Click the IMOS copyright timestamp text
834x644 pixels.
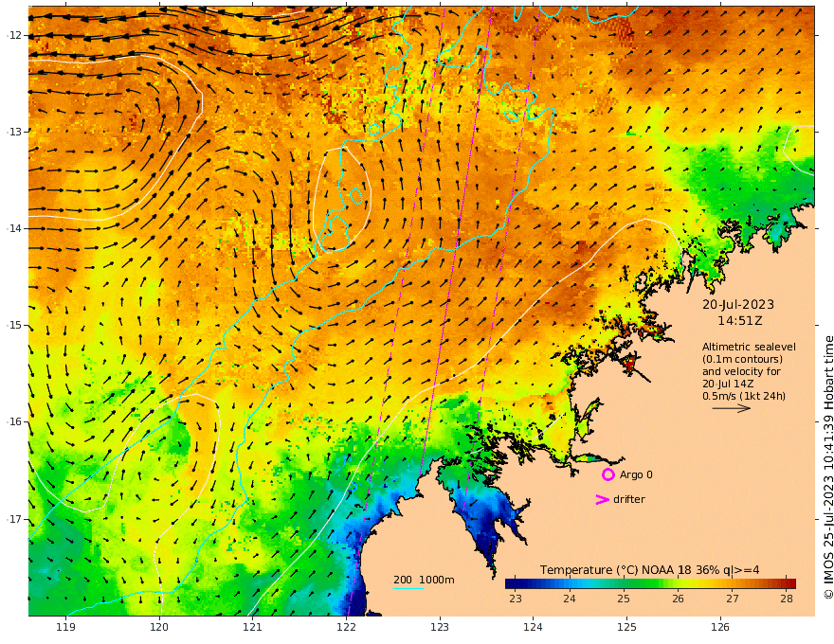click(x=828, y=468)
